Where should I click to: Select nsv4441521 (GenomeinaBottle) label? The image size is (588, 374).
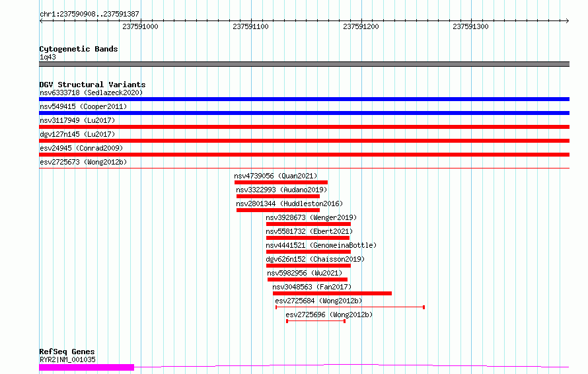321,245
